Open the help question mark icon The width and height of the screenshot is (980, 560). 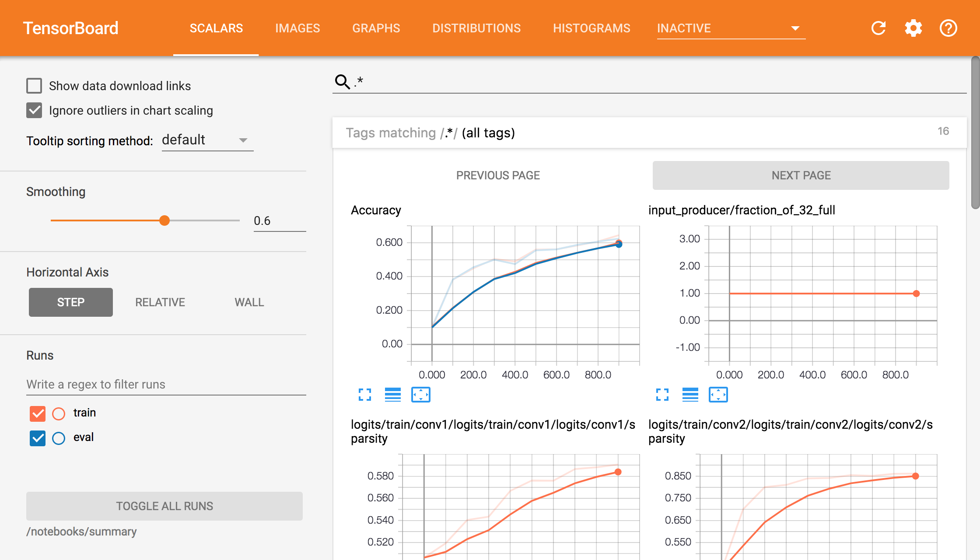(x=948, y=28)
